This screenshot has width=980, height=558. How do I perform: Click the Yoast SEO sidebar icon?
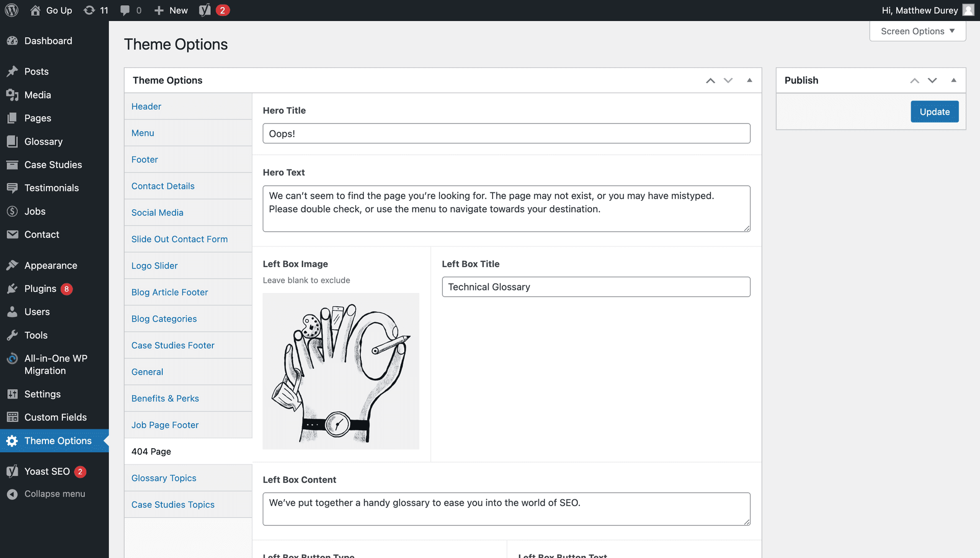(x=12, y=471)
